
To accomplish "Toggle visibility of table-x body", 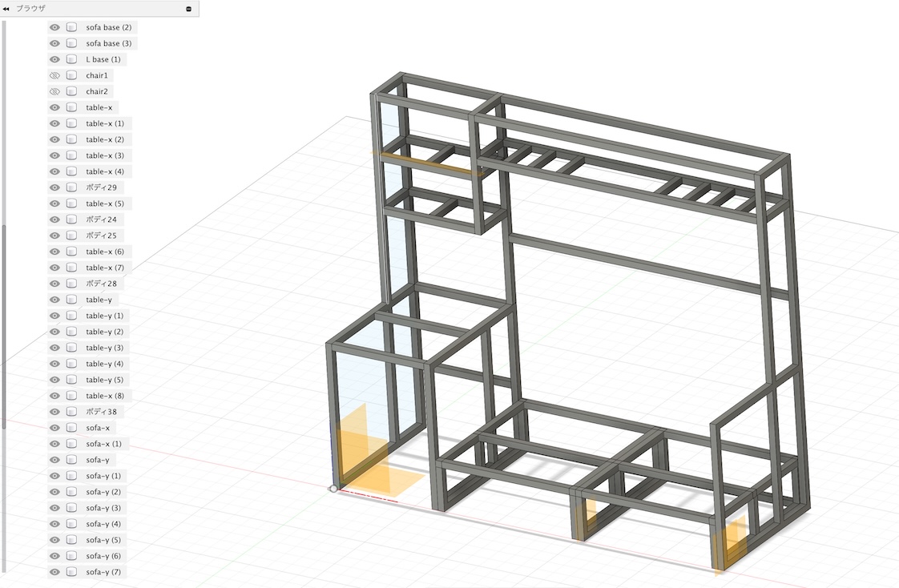I will tap(54, 107).
